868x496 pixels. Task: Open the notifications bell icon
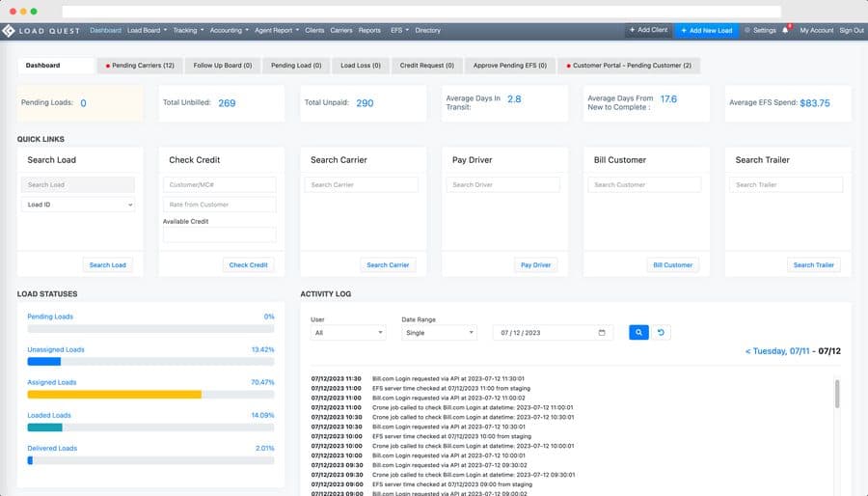pyautogui.click(x=785, y=31)
